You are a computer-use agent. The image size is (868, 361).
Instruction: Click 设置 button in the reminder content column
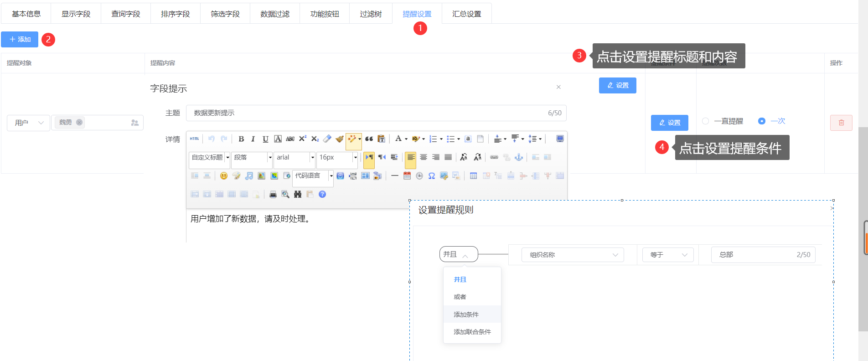(x=617, y=85)
